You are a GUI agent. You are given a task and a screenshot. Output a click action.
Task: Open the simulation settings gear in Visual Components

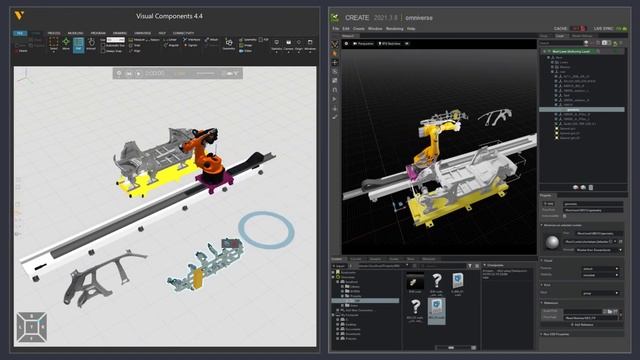click(x=119, y=73)
